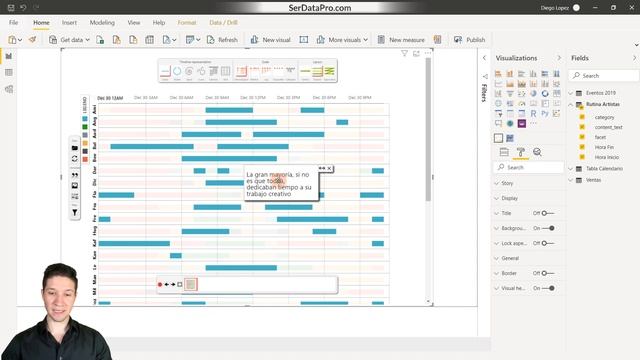Open the Analytics magnifier tab

[537, 152]
